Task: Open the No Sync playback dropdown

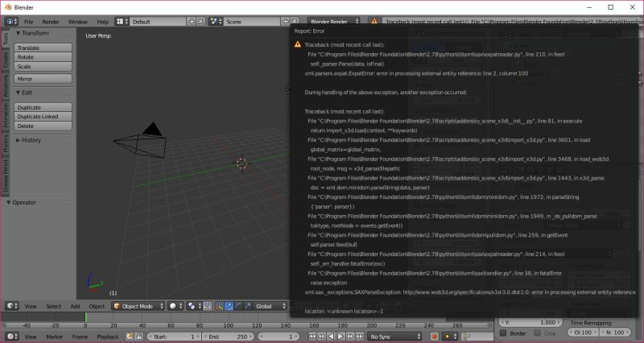Action: tap(395, 337)
